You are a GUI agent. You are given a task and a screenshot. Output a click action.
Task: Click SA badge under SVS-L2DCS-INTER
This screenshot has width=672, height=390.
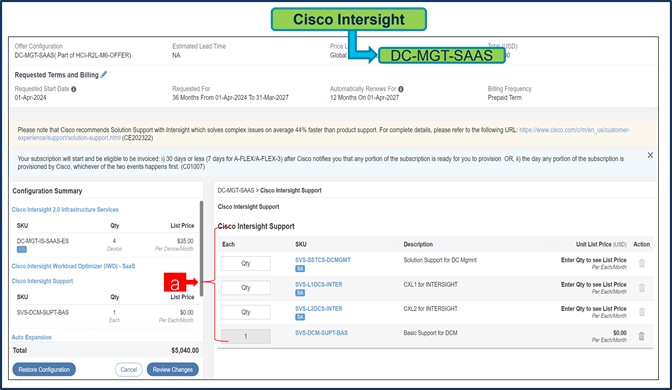click(300, 317)
